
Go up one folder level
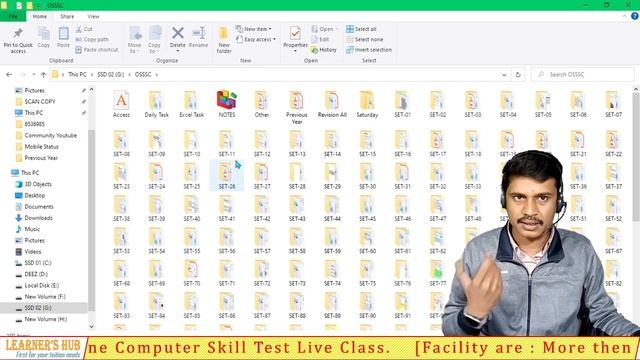tap(43, 75)
